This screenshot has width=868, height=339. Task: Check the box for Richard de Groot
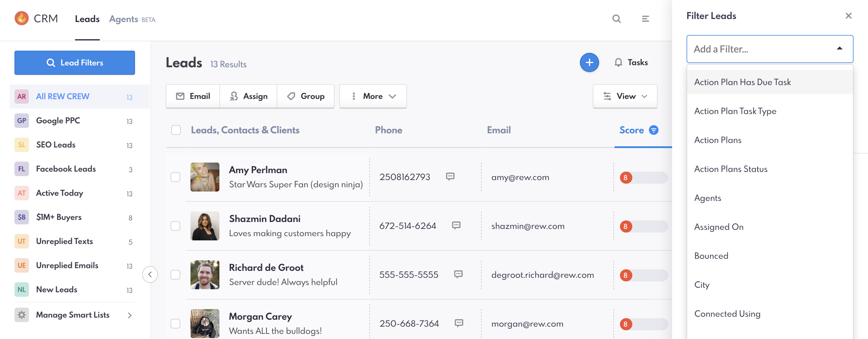coord(175,275)
